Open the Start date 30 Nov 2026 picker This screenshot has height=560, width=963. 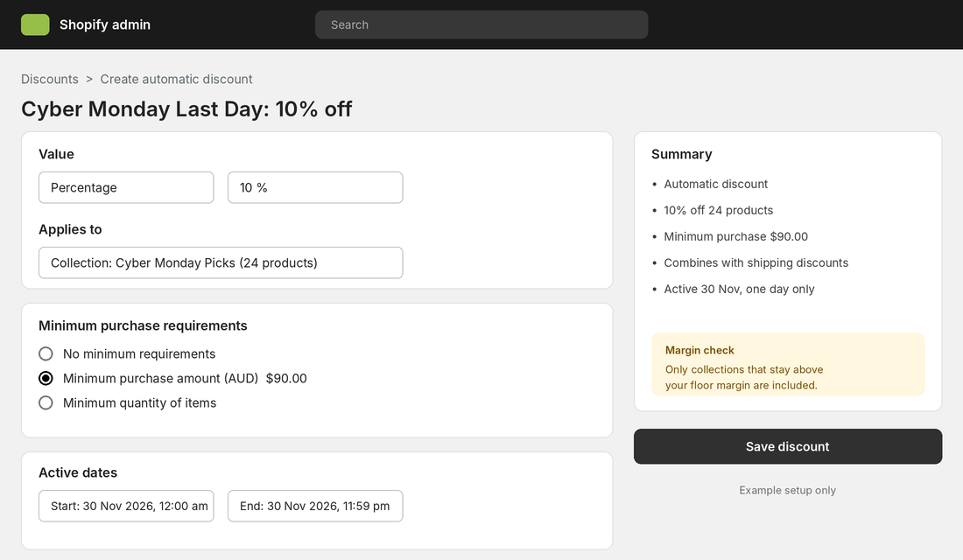[x=126, y=506]
